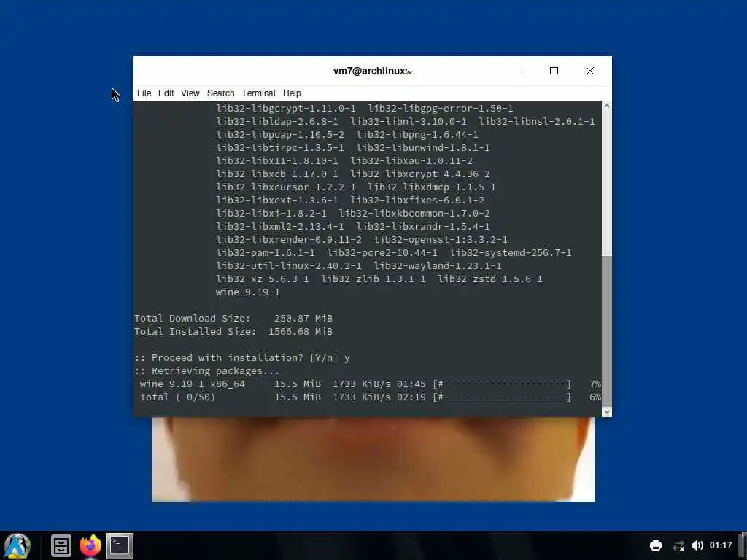The image size is (747, 560).
Task: Click the lib32-libunwind-1.8.1-1 package name
Action: (x=422, y=147)
